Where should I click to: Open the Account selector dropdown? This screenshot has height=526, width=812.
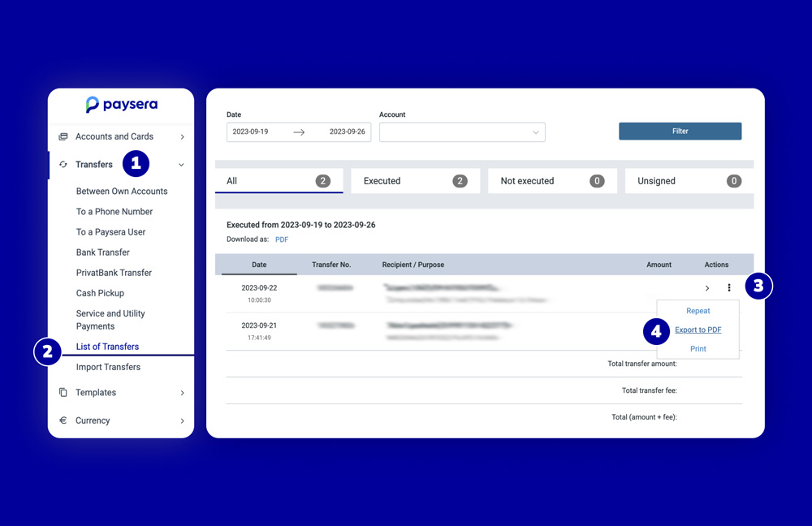pos(461,131)
